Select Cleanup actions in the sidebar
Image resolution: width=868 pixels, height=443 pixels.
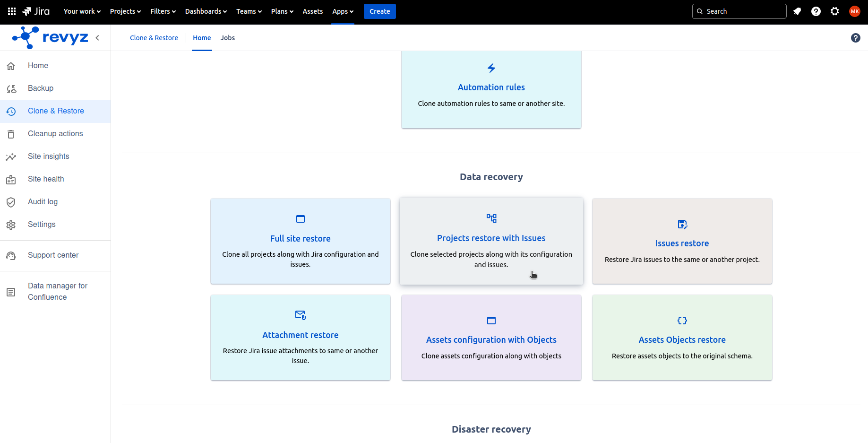tap(55, 134)
